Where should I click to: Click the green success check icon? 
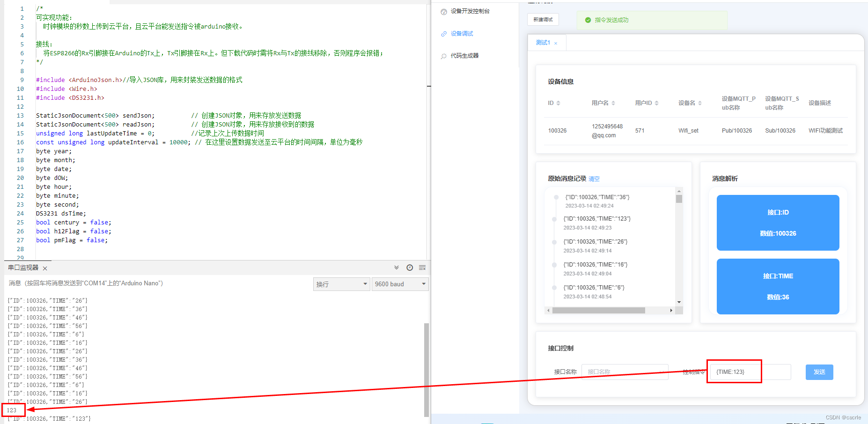pyautogui.click(x=588, y=20)
